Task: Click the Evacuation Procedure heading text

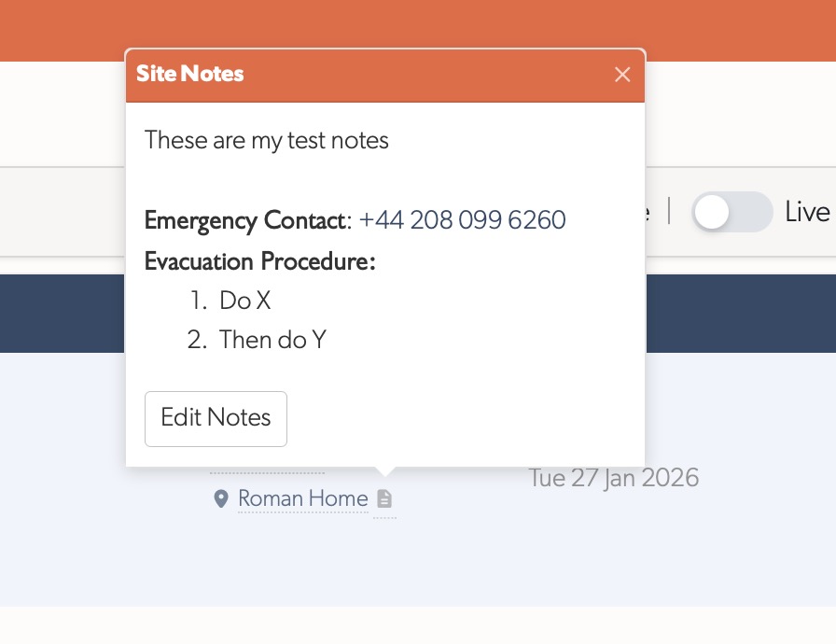Action: tap(258, 261)
